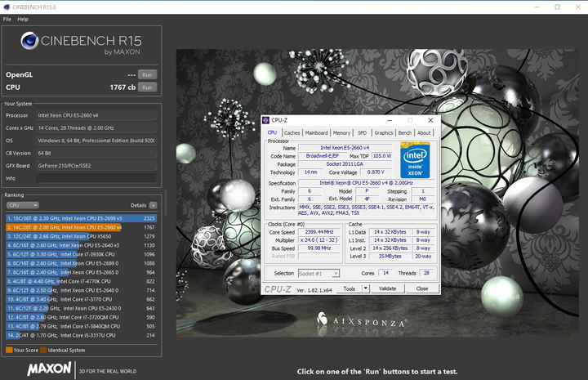Run the CPU benchmark
This screenshot has height=380, width=588.
[147, 87]
